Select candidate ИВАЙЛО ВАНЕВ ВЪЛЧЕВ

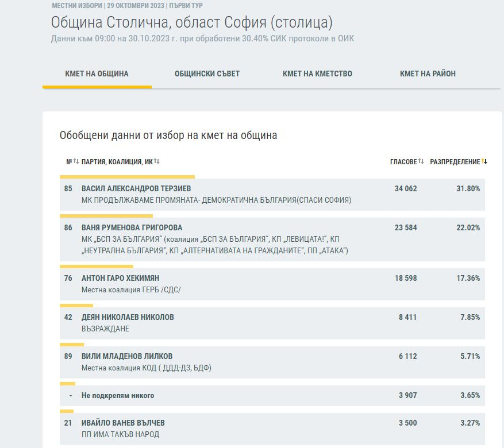pyautogui.click(x=123, y=423)
